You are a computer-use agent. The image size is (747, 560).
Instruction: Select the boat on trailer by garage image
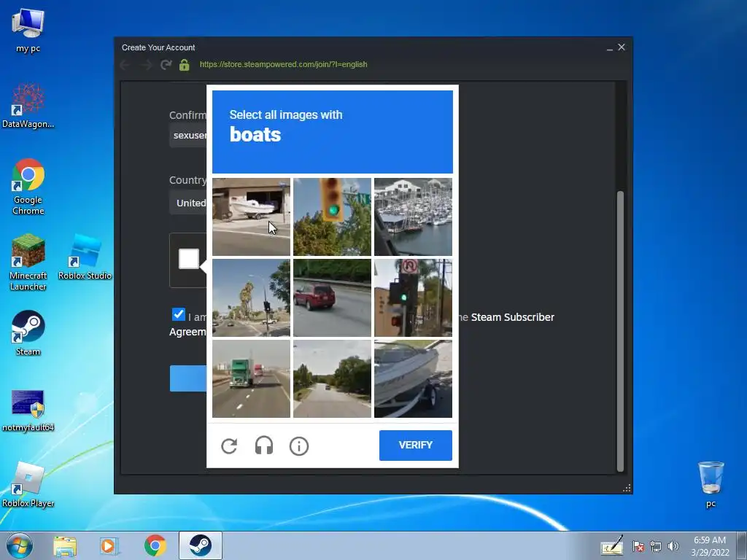click(251, 217)
